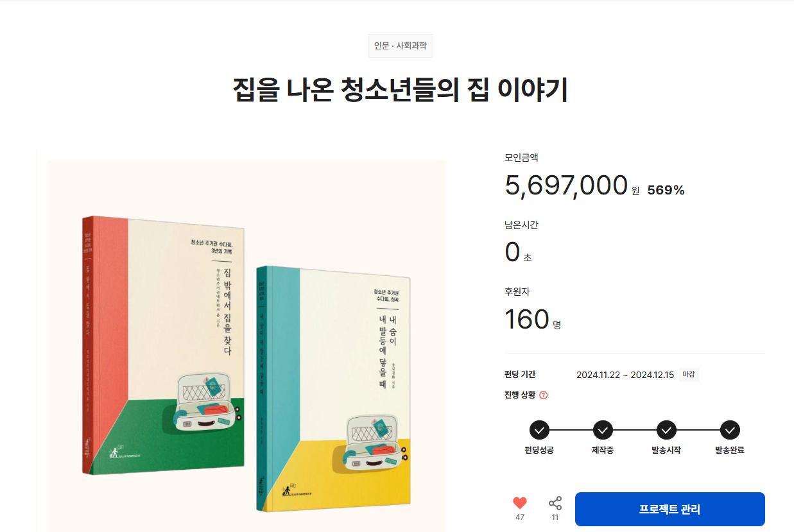Click the 160 명 backers count
The width and height of the screenshot is (794, 532).
pos(533,320)
